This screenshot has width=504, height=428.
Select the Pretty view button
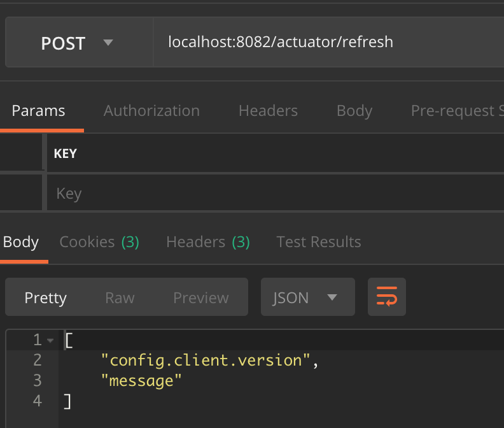click(46, 297)
